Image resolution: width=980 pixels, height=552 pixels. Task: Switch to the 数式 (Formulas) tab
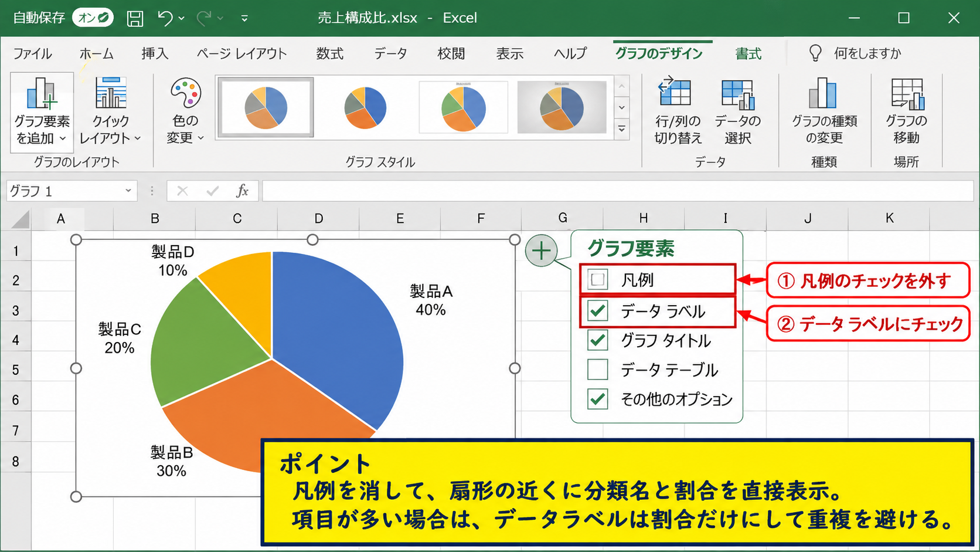click(330, 54)
